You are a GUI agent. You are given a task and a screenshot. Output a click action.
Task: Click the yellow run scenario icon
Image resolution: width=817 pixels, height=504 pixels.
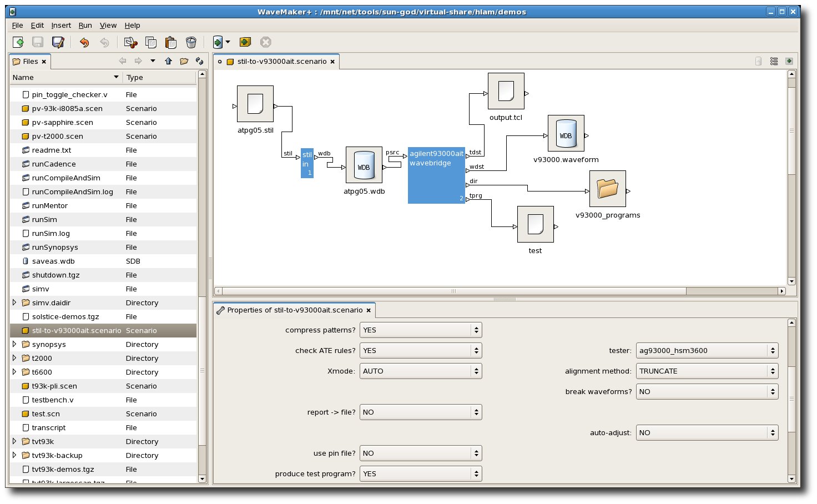[245, 42]
